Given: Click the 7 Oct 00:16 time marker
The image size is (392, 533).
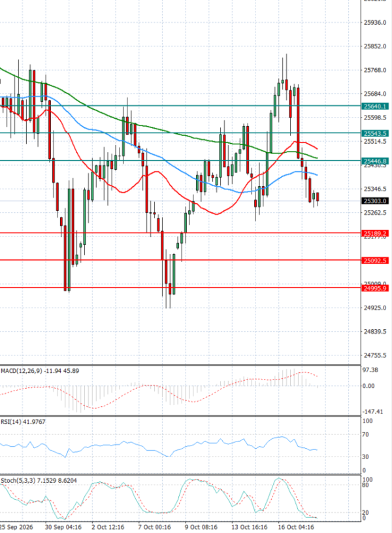Looking at the screenshot, I should 155,527.
